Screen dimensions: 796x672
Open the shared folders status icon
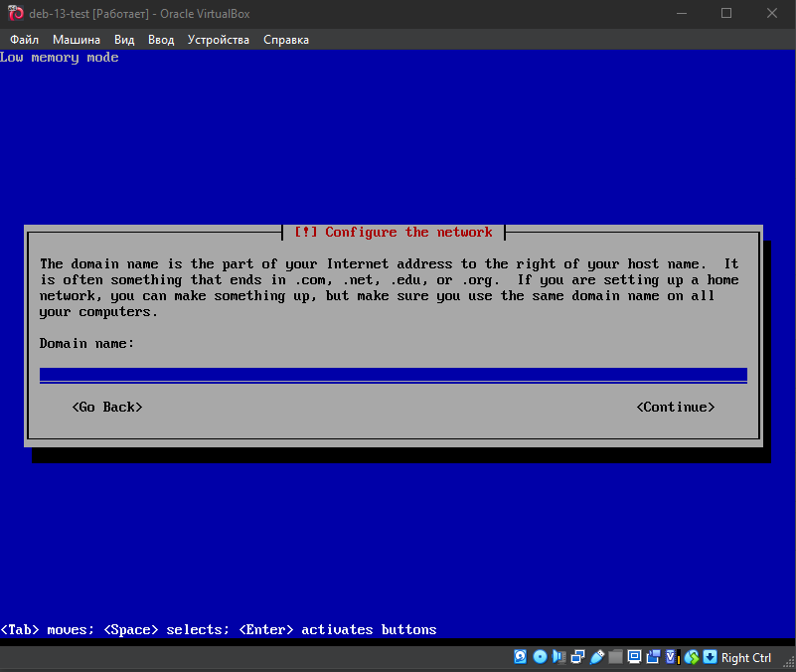coord(615,657)
